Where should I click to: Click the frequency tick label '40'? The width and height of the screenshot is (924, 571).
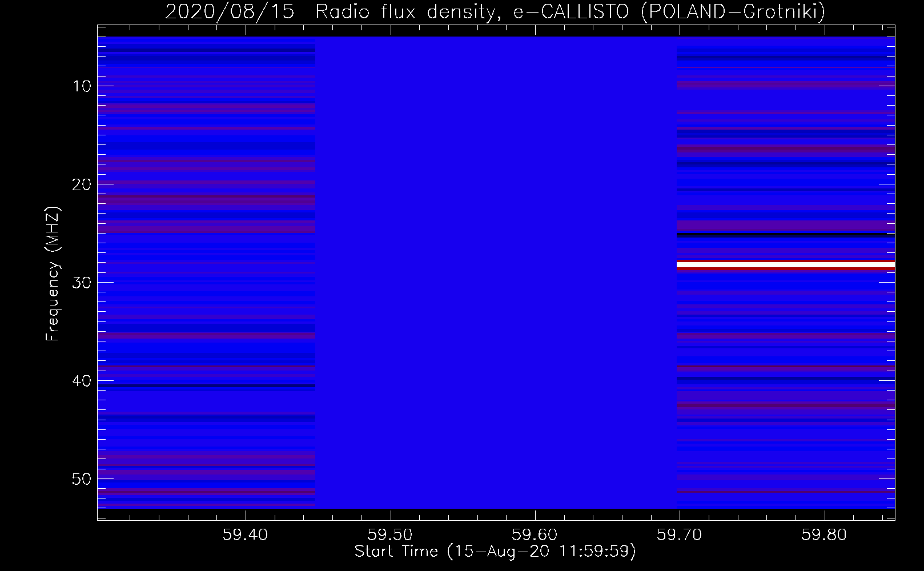click(82, 381)
